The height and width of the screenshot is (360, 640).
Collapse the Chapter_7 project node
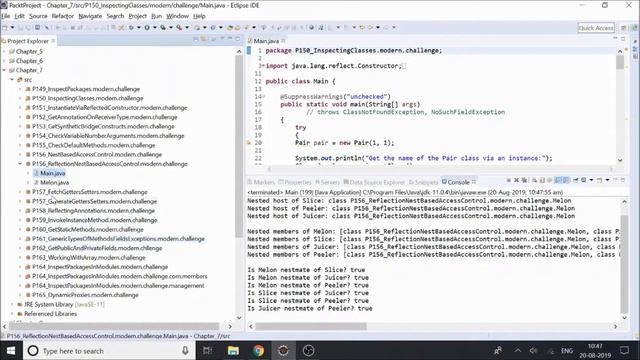click(4, 70)
